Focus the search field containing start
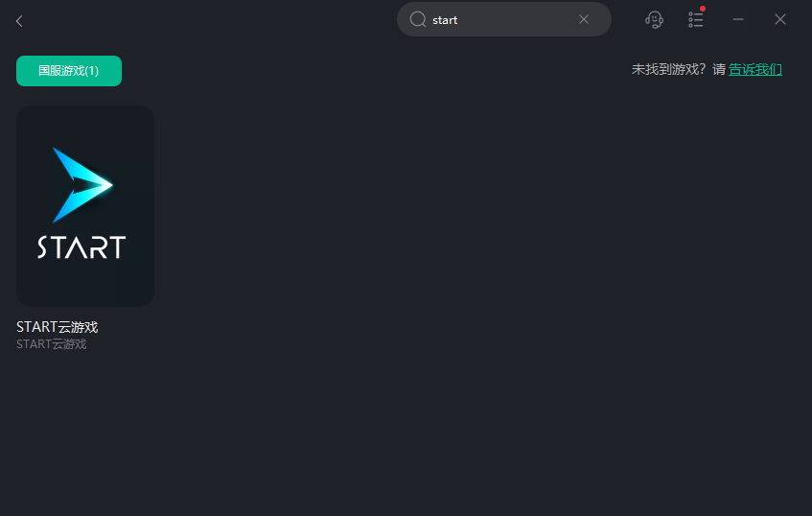 point(504,20)
